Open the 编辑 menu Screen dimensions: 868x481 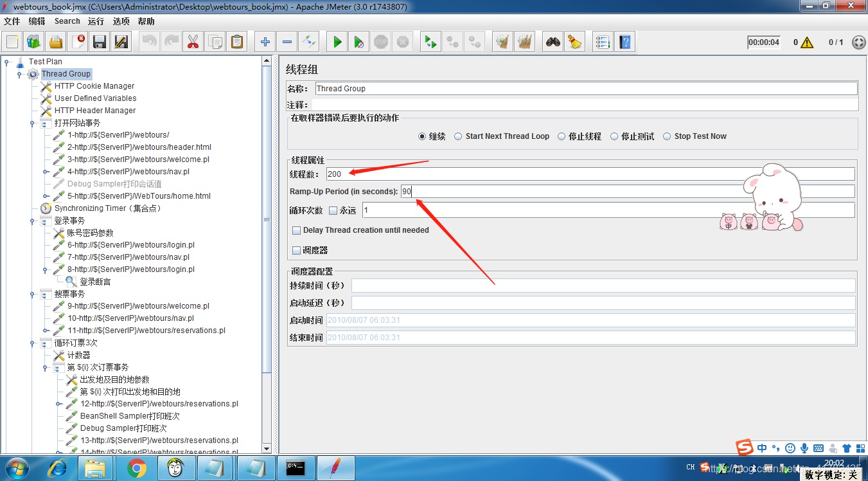[x=37, y=21]
